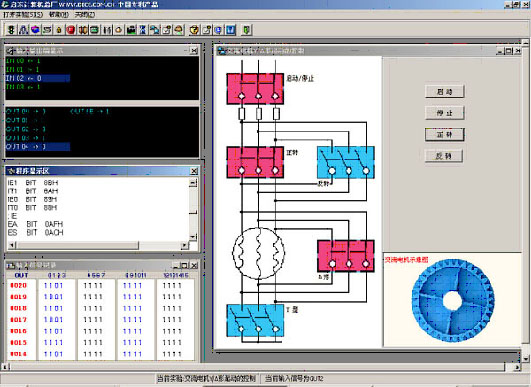Image resolution: width=531 pixels, height=387 pixels.
Task: Open the 关闭(Z) menu
Action: pos(85,15)
